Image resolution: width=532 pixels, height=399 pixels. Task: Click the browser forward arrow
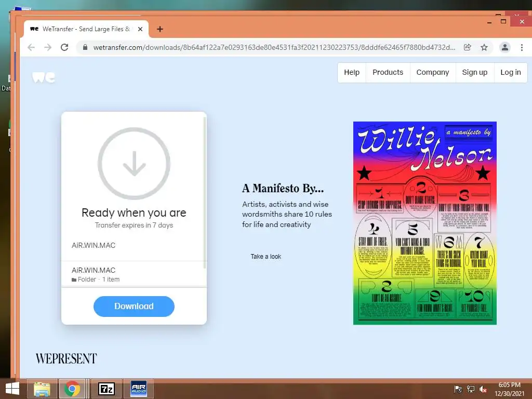click(x=48, y=47)
